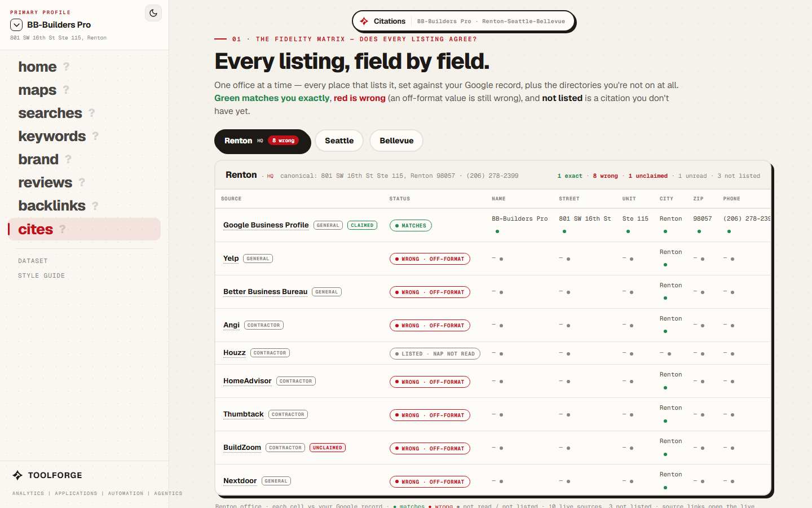Select the Renton office tab

[263, 141]
